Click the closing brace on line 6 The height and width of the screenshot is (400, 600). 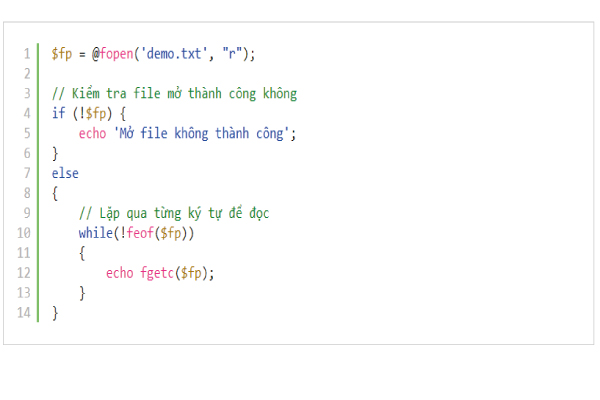[55, 153]
